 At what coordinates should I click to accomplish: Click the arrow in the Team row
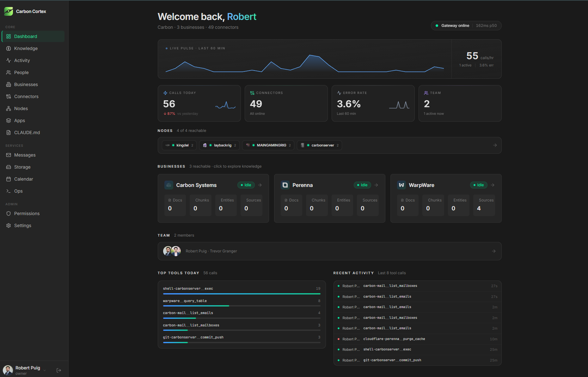click(494, 251)
